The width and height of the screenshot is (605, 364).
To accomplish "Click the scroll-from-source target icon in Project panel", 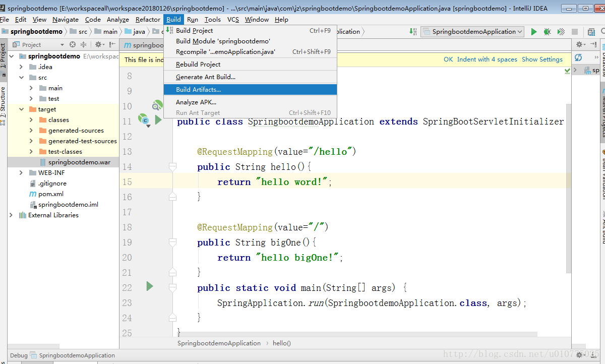I will point(73,45).
